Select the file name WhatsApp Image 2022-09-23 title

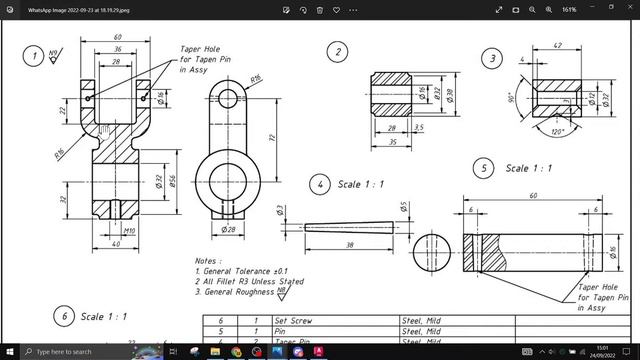click(x=78, y=10)
